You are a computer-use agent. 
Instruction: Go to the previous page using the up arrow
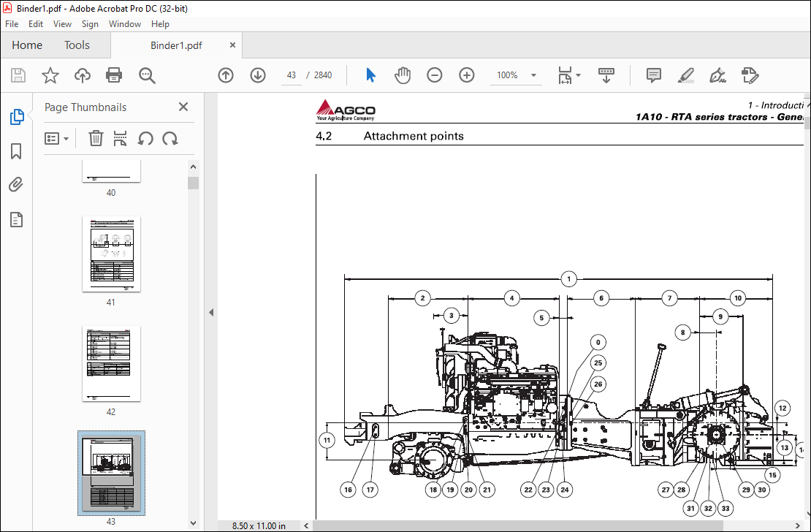[226, 75]
